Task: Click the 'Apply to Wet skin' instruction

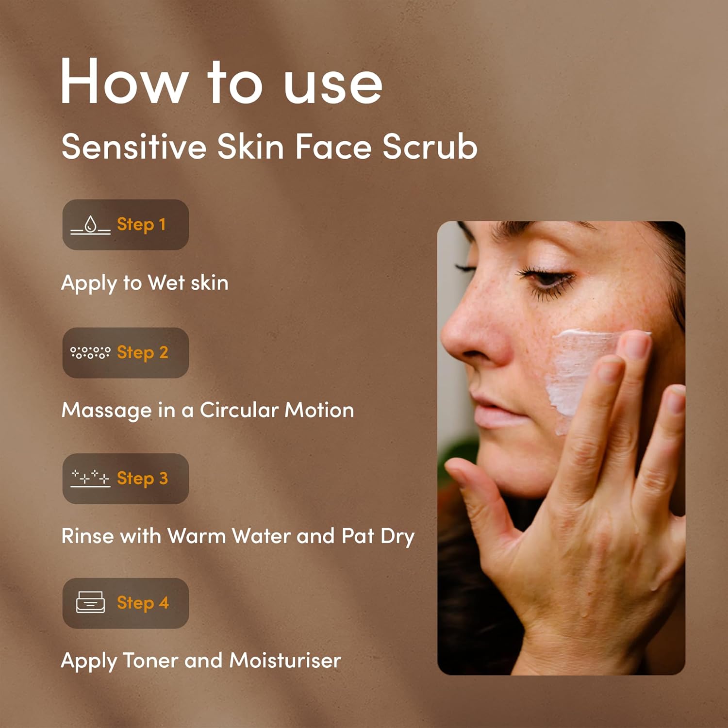Action: (x=145, y=283)
